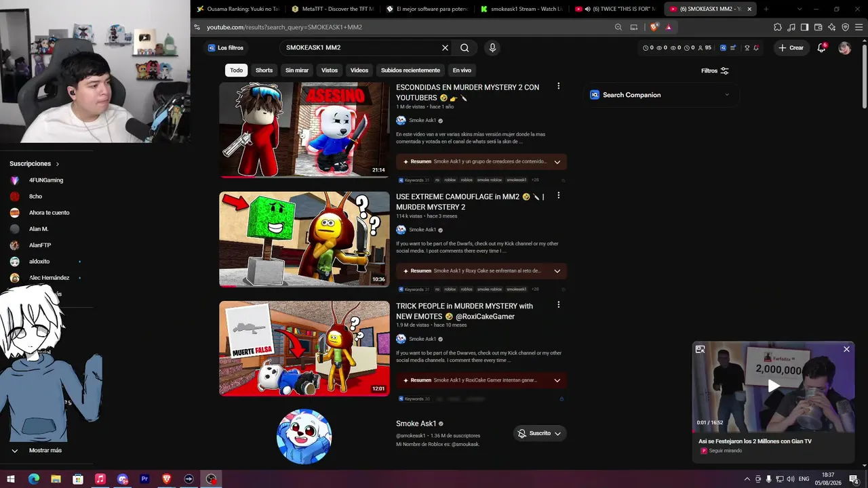Open options for ESCONDIDAS EN MURDER MYSTERY video
The height and width of the screenshot is (488, 868).
point(558,86)
